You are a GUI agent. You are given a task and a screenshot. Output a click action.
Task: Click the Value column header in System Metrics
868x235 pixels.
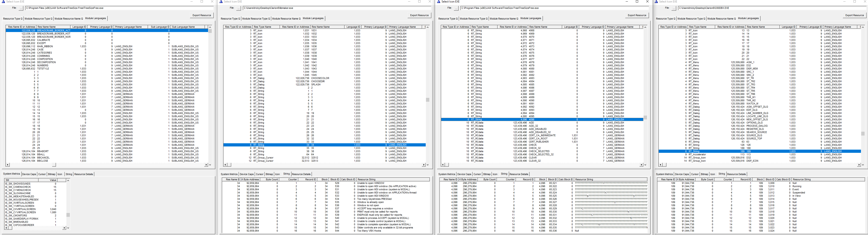pyautogui.click(x=53, y=180)
